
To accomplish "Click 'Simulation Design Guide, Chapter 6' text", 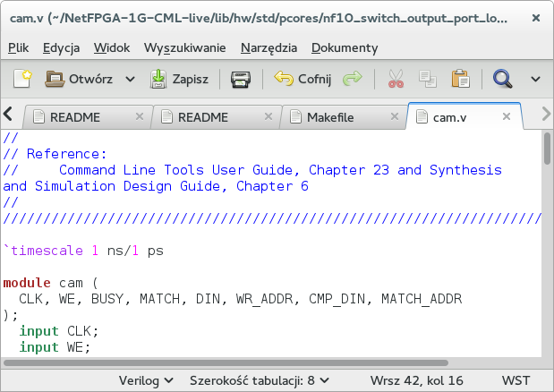I will 172,186.
